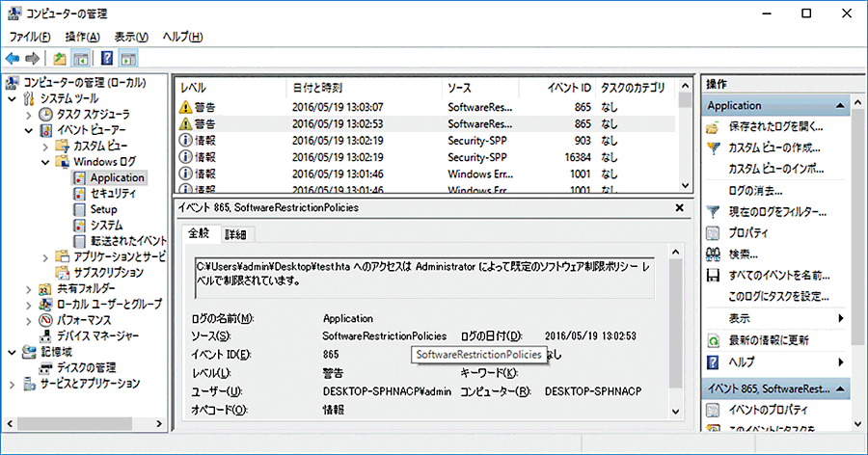This screenshot has height=455, width=868.
Task: Close the event 865 preview pane
Action: click(x=679, y=207)
